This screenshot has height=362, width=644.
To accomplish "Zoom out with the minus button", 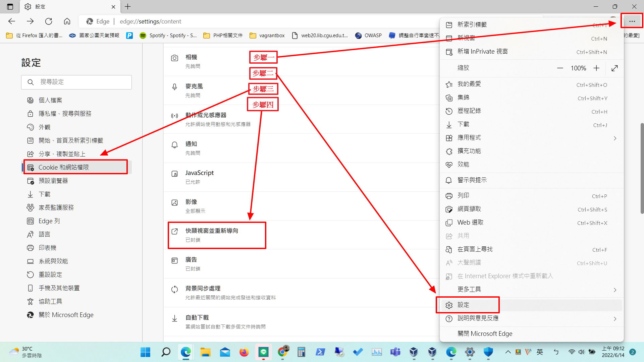I will tap(560, 68).
